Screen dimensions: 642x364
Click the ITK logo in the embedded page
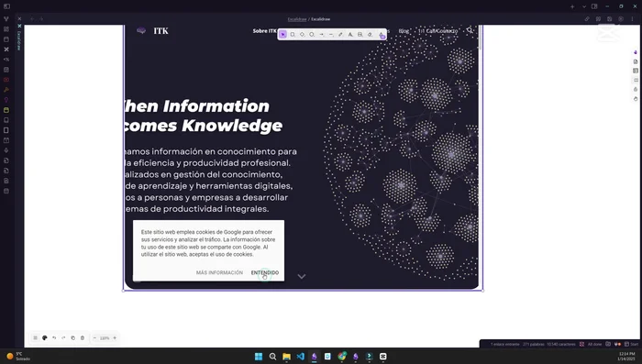(152, 30)
